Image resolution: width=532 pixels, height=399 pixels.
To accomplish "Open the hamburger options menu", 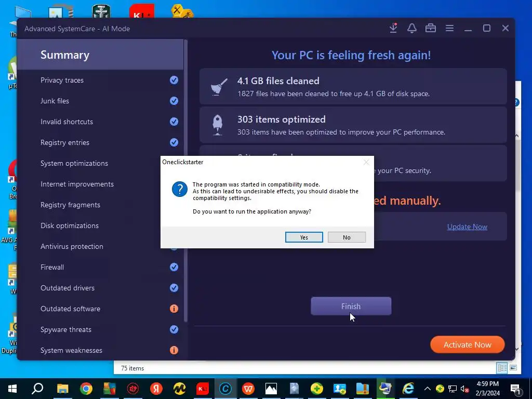I will [449, 28].
